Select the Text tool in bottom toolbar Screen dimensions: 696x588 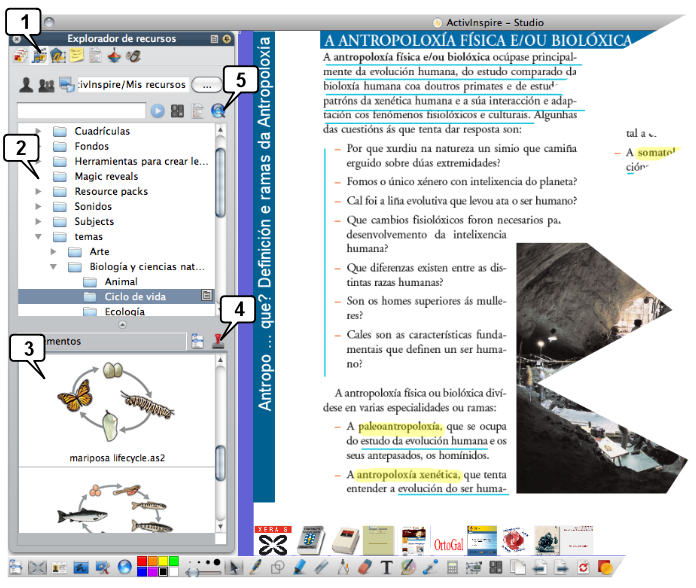(x=386, y=568)
